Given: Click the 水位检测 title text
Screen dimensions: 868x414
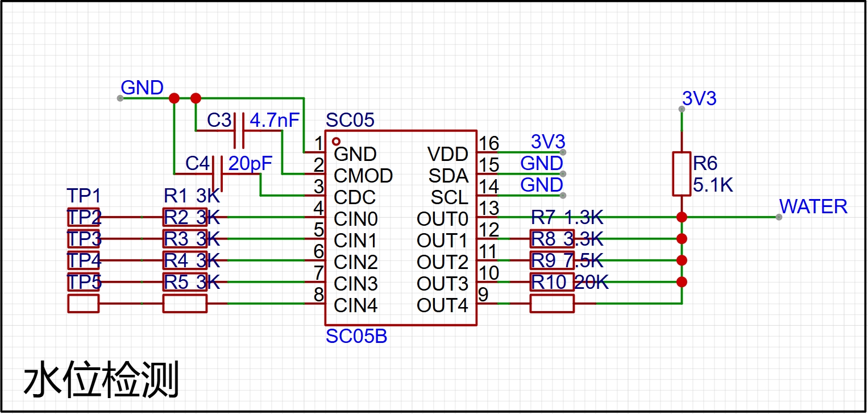Looking at the screenshot, I should click(x=101, y=379).
